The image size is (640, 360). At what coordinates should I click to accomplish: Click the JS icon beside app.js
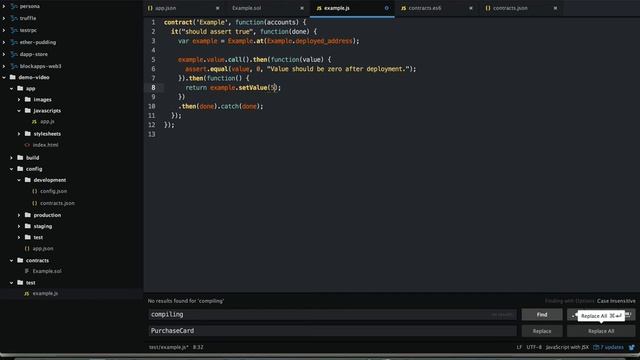pos(34,122)
